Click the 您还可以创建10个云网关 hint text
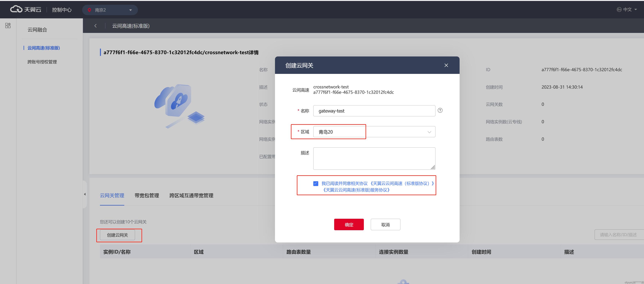This screenshot has width=644, height=284. (123, 222)
